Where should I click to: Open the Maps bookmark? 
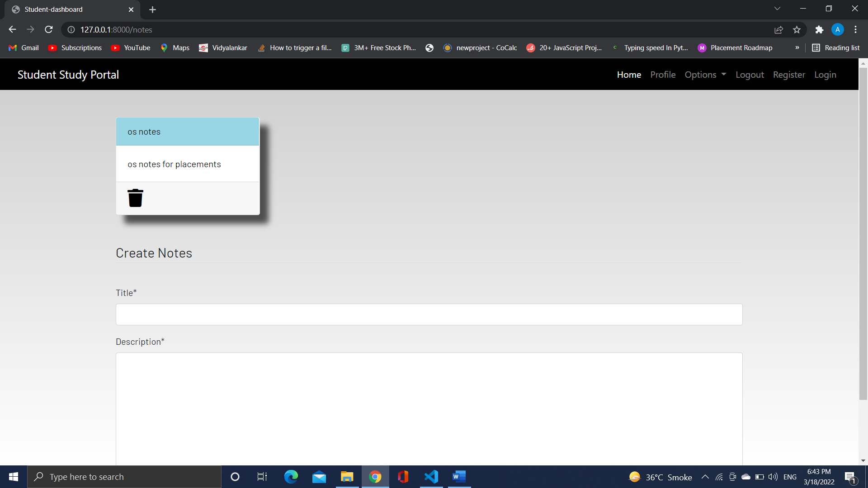(x=175, y=48)
